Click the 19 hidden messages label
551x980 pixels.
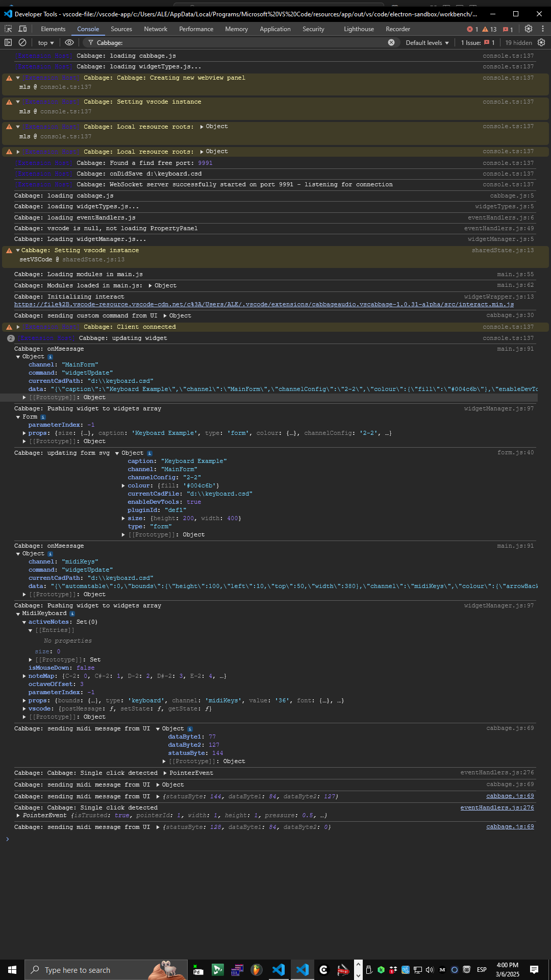[518, 43]
